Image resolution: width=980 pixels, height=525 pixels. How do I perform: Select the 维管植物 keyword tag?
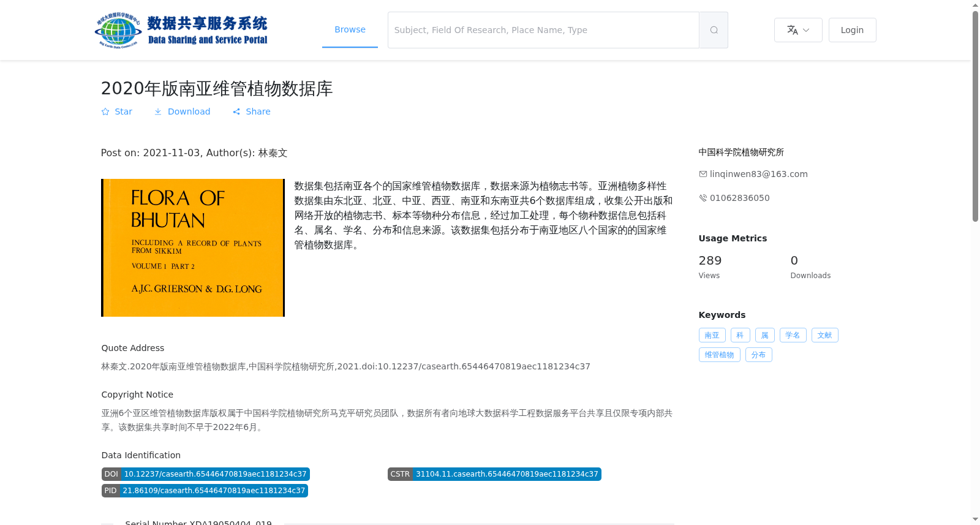(x=719, y=355)
